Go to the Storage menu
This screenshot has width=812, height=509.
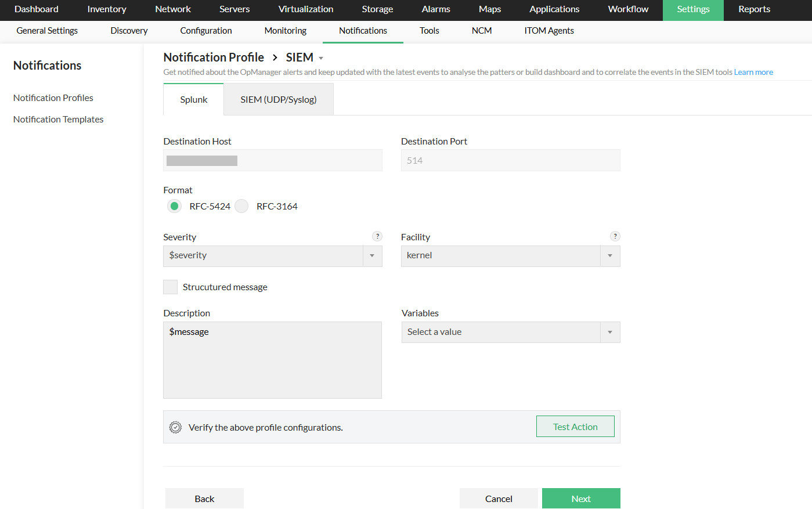tap(377, 9)
